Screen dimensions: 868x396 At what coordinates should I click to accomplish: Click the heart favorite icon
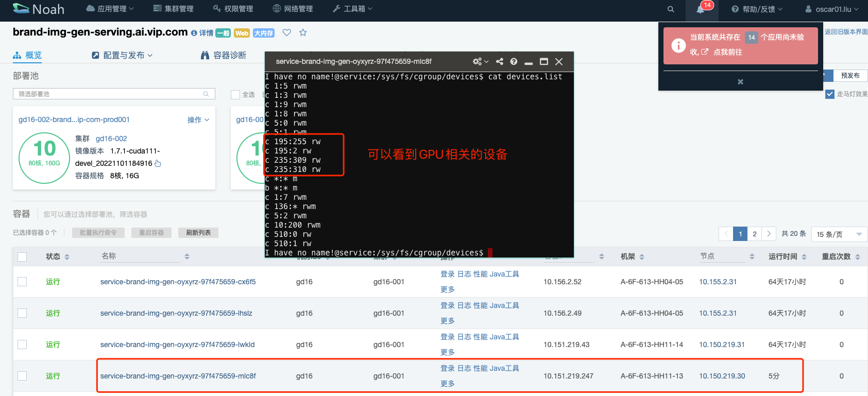click(287, 32)
